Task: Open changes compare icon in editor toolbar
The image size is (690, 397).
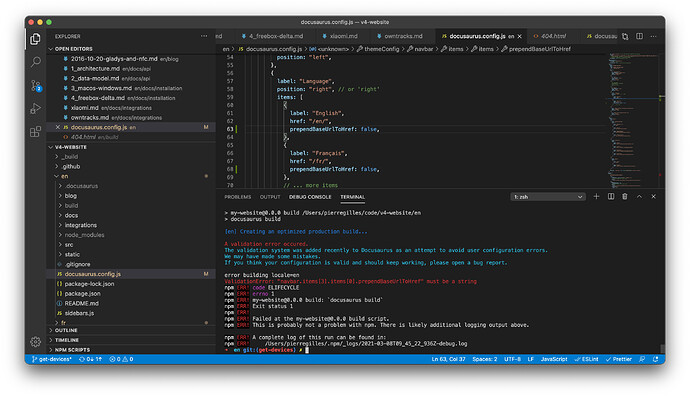Action: pos(625,36)
